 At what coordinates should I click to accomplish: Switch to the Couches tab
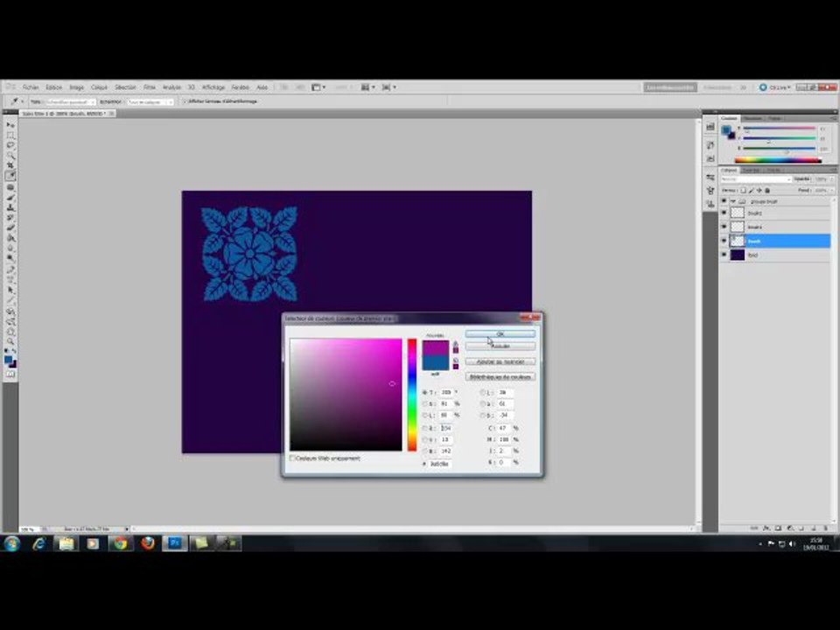pos(751,171)
